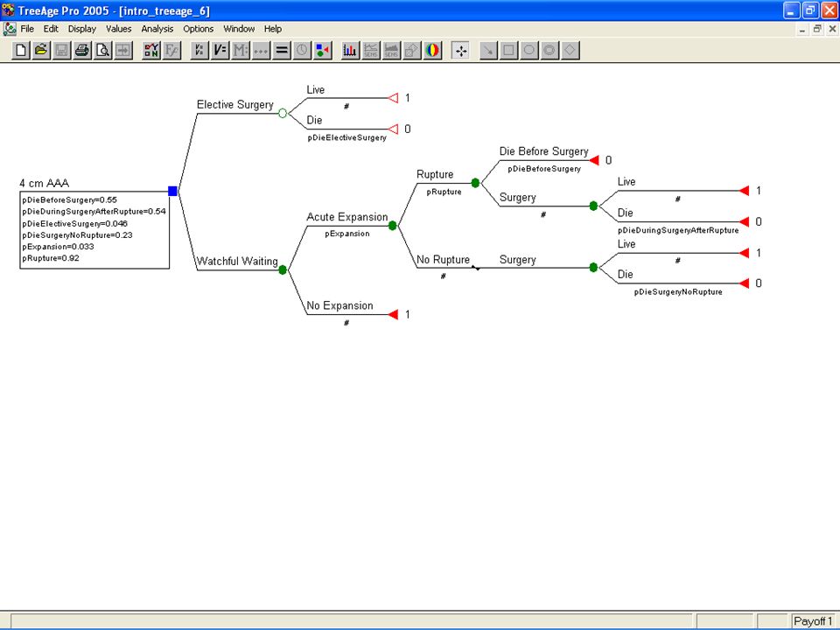840x630 pixels.
Task: Click the grayed Fx function icon
Action: click(172, 51)
